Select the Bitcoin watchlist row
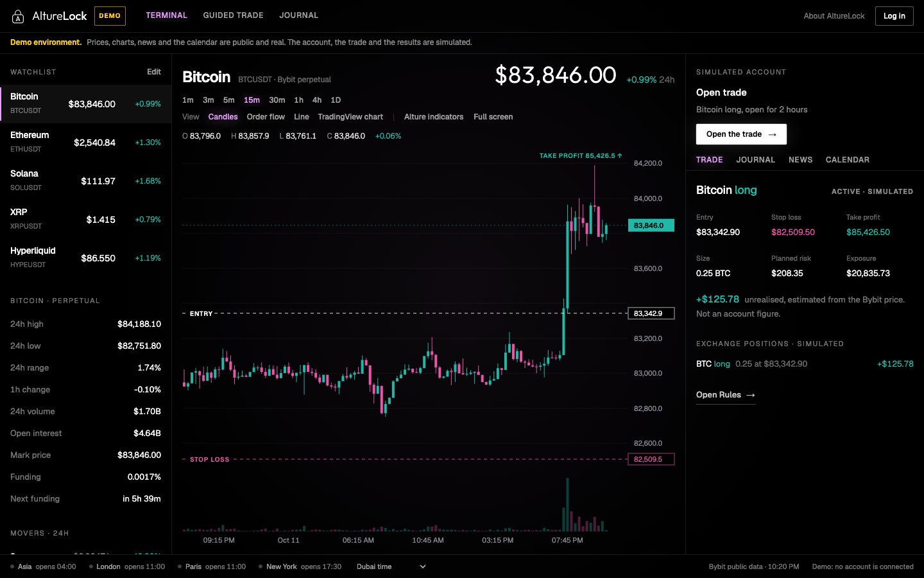 click(86, 103)
